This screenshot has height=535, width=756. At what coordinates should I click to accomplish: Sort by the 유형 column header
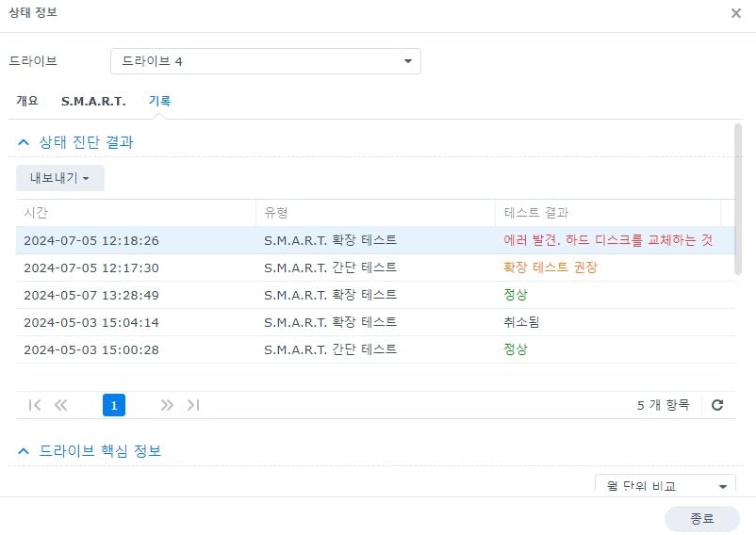(375, 212)
